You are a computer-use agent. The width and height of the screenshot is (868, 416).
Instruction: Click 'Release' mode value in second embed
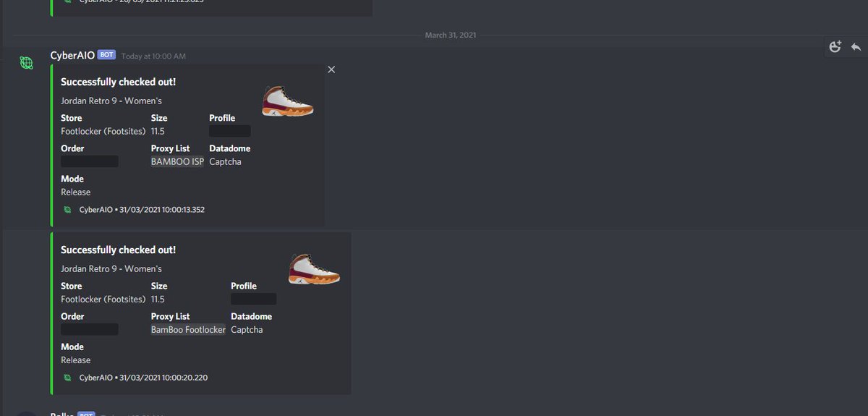tap(76, 360)
